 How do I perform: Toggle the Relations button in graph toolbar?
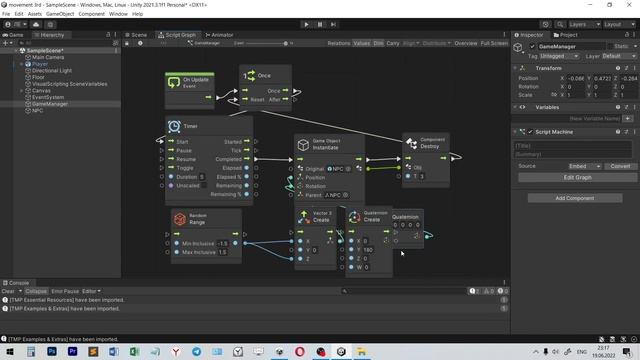coord(339,43)
